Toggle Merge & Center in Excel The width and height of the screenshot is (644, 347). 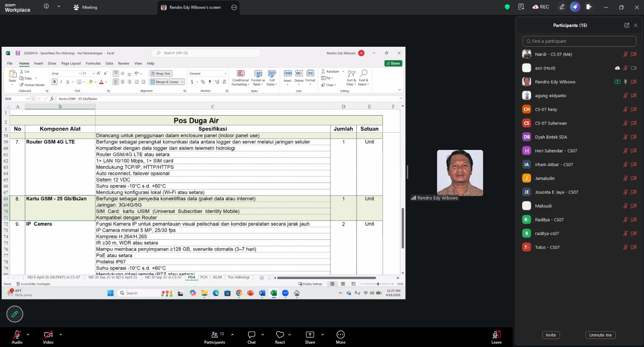[x=167, y=82]
